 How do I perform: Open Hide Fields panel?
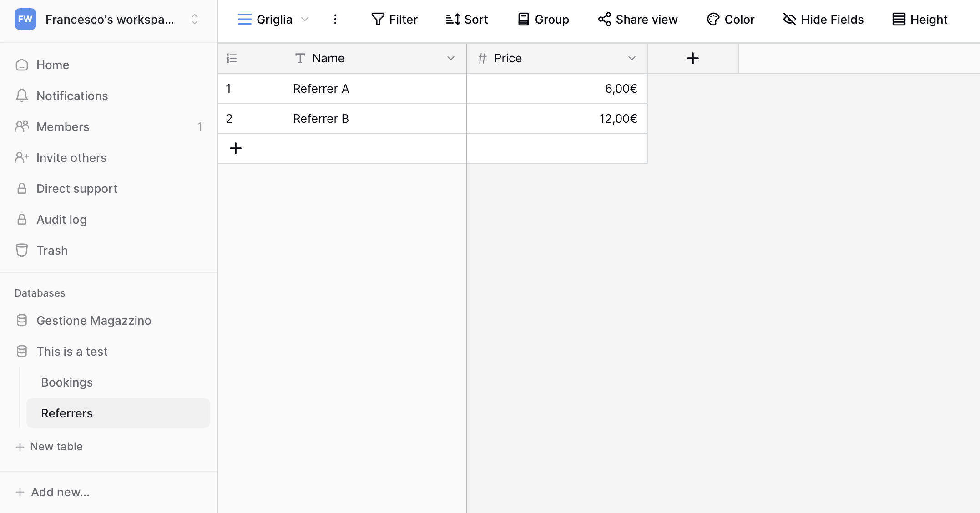[x=823, y=19]
